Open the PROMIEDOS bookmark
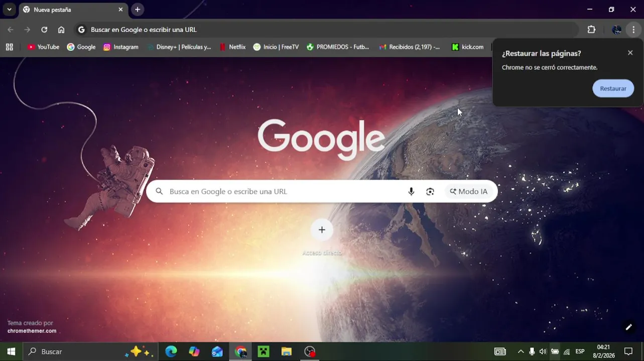 [338, 47]
